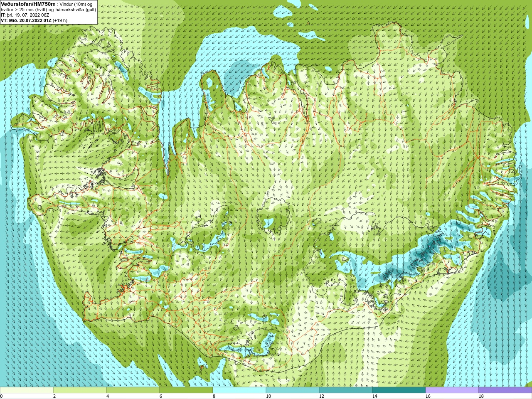
Task: Click the legend scale number 8
Action: 214,397
